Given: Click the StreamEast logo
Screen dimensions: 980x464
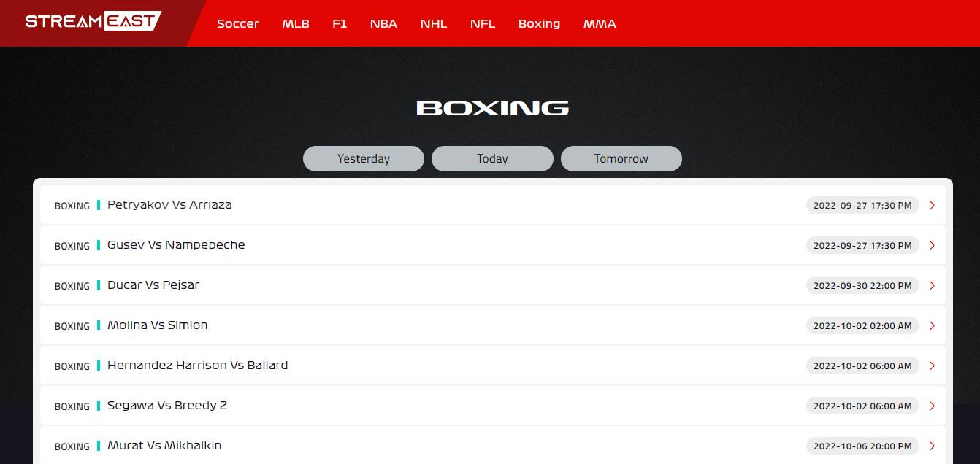Looking at the screenshot, I should [x=93, y=21].
